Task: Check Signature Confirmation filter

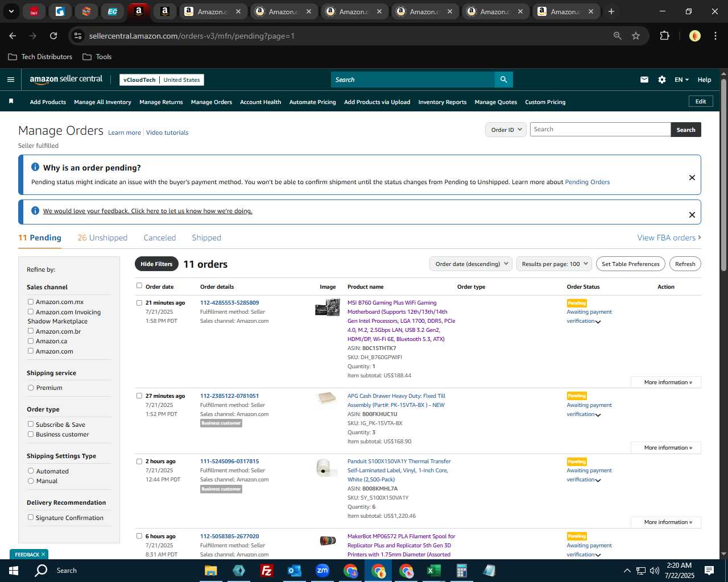Action: tap(31, 517)
